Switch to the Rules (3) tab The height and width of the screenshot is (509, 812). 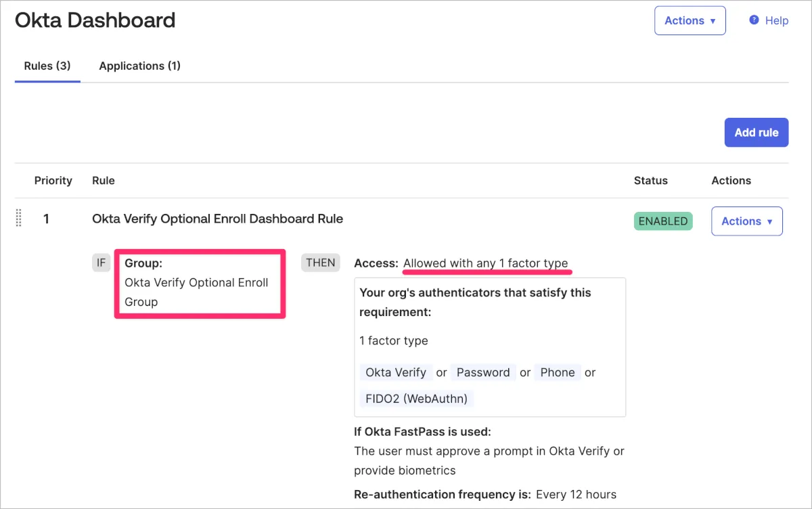tap(47, 66)
